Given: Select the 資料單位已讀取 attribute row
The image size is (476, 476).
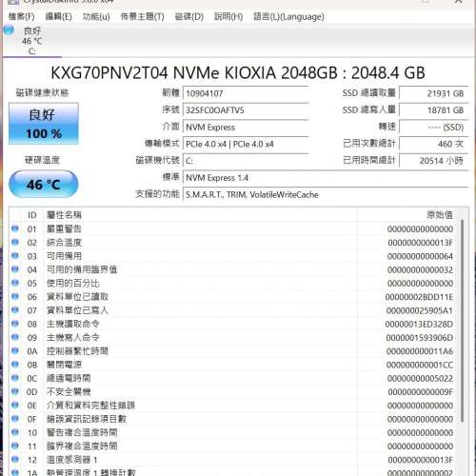Looking at the screenshot, I should (233, 297).
